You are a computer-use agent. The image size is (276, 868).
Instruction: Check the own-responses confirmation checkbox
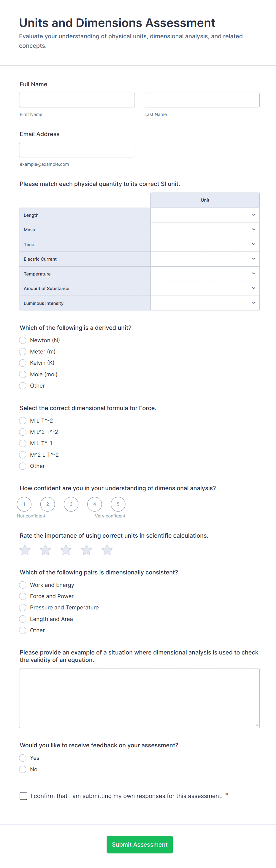pos(24,796)
